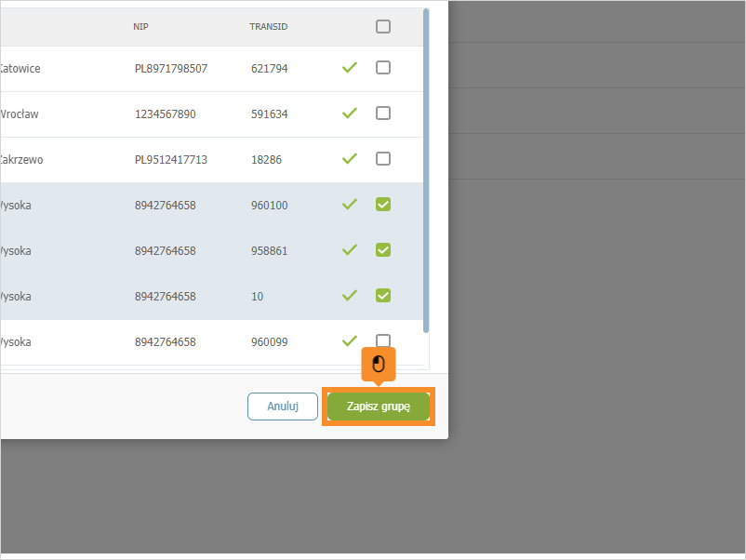
Task: Click the Anuluj button
Action: [283, 407]
